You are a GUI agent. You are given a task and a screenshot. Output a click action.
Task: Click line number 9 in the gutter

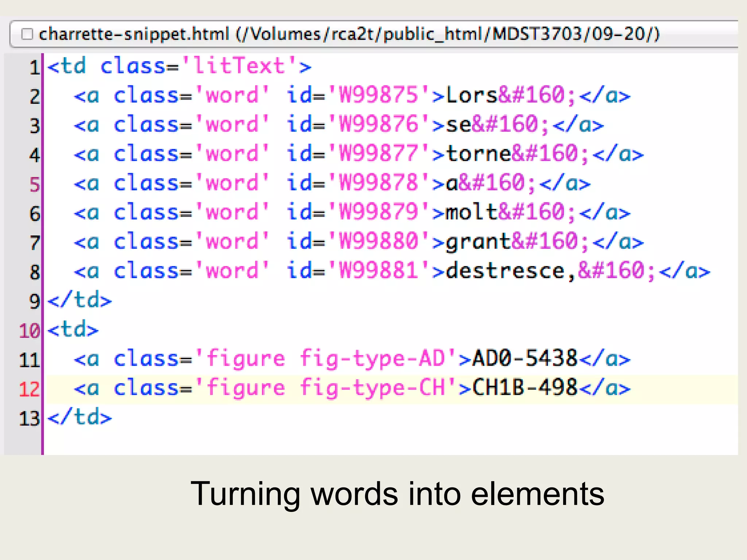(35, 302)
